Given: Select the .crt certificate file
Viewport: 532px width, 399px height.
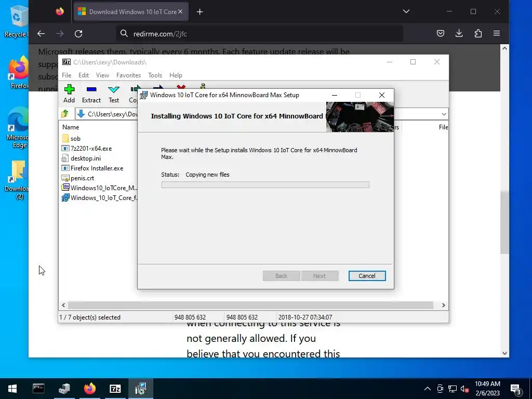Looking at the screenshot, I should click(78, 178).
